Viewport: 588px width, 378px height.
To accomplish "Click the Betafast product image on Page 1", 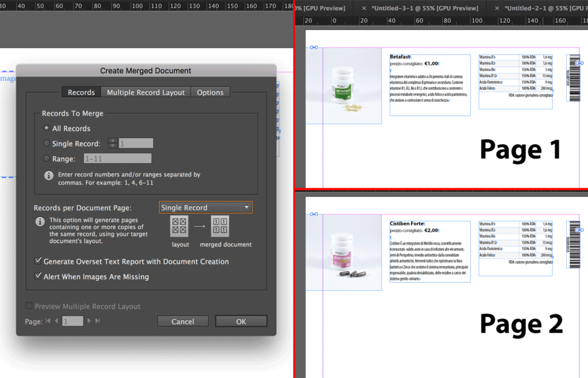I will pos(343,86).
